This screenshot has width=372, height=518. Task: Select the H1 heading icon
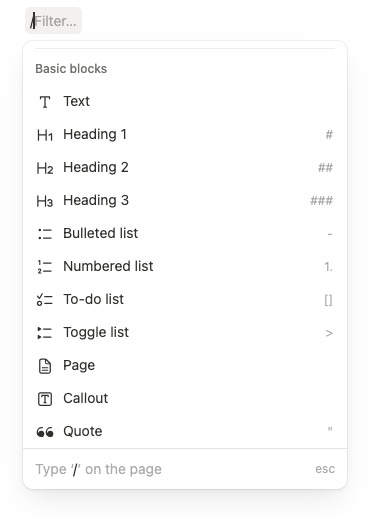click(x=45, y=135)
